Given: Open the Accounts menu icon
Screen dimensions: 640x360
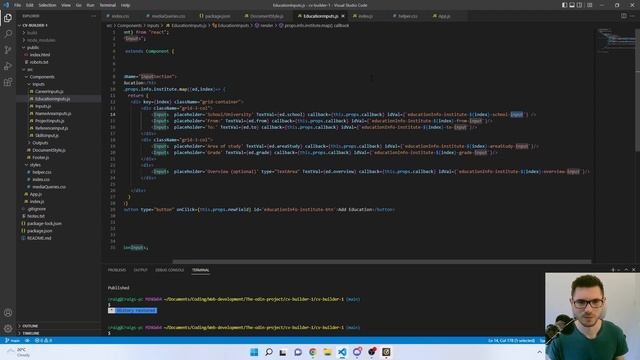Looking at the screenshot, I should 8,313.
